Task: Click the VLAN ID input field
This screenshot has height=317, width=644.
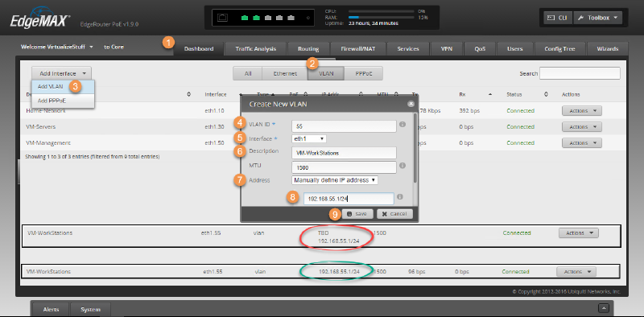Action: (x=344, y=126)
